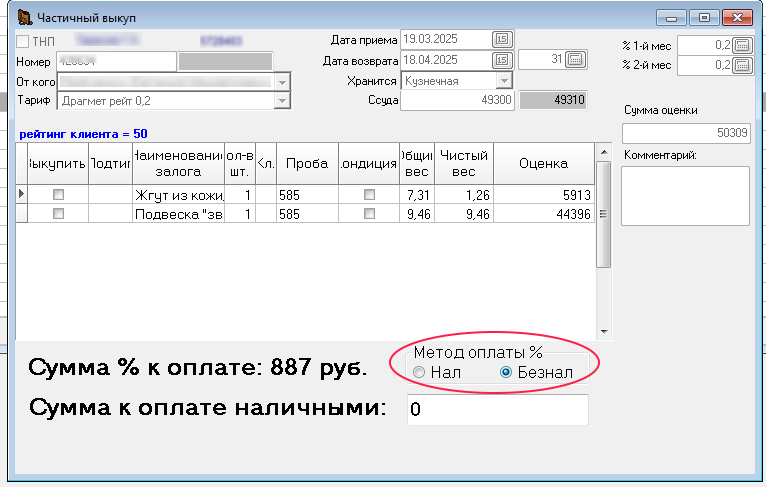This screenshot has height=487, width=766.
Task: Check Выкупить for Подвеска row
Action: 58,213
